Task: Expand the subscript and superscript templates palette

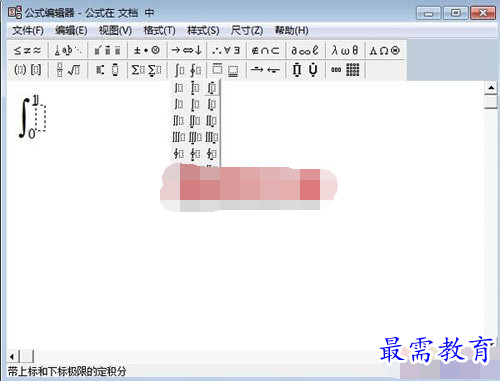Action: pos(107,70)
